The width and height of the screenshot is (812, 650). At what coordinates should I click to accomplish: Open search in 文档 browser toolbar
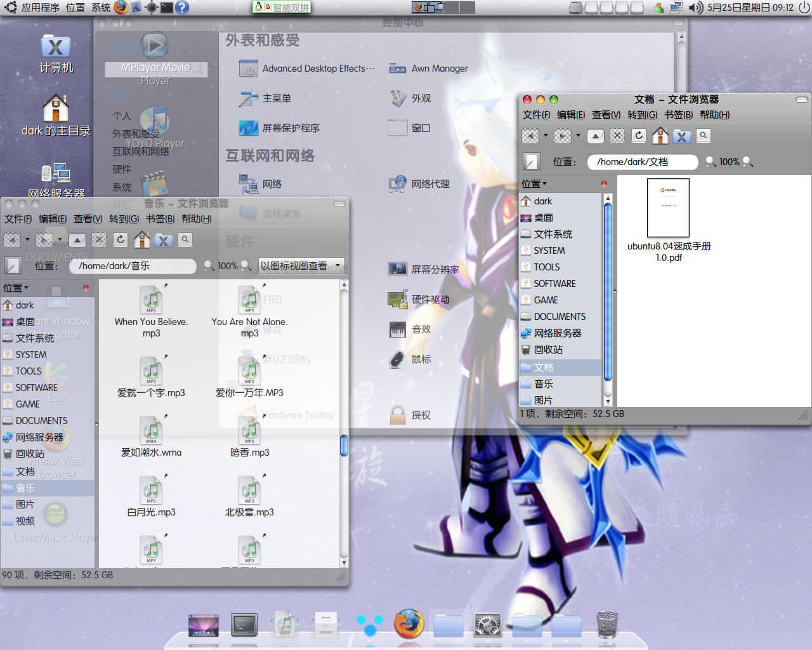point(704,135)
